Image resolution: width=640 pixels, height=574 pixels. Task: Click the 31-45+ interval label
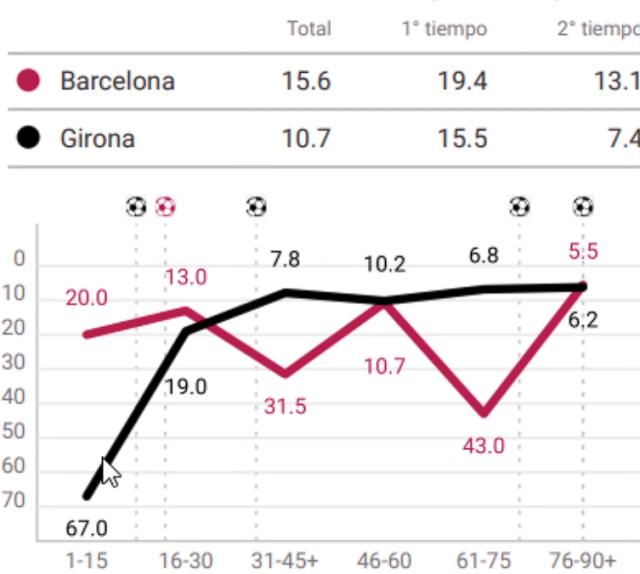(x=285, y=560)
